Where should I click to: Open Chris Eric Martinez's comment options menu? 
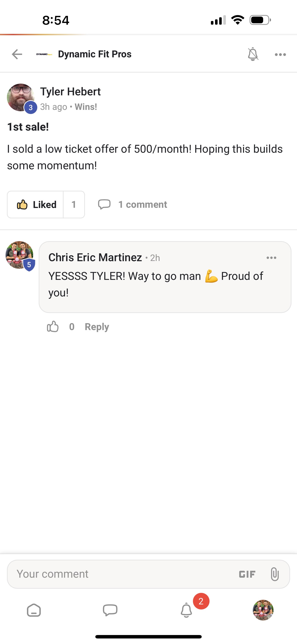(271, 258)
